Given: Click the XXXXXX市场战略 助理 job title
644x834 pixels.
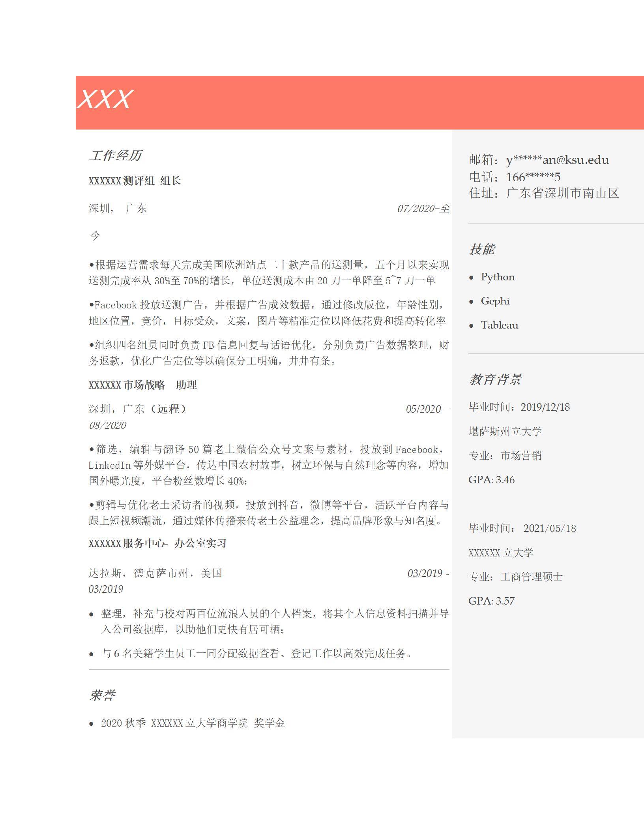Looking at the screenshot, I should click(142, 385).
